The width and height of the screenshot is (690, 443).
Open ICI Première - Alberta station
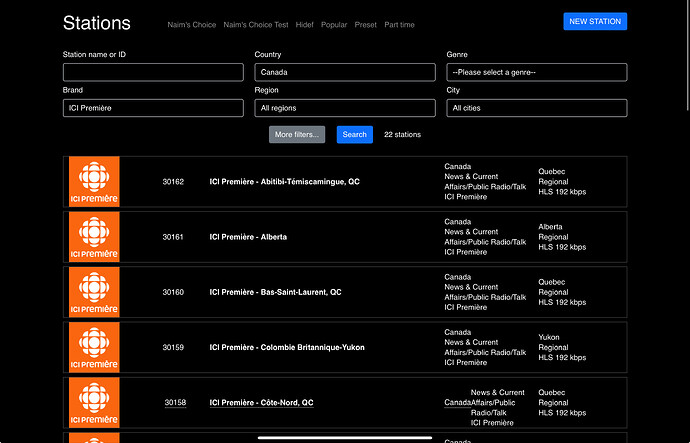(x=248, y=237)
